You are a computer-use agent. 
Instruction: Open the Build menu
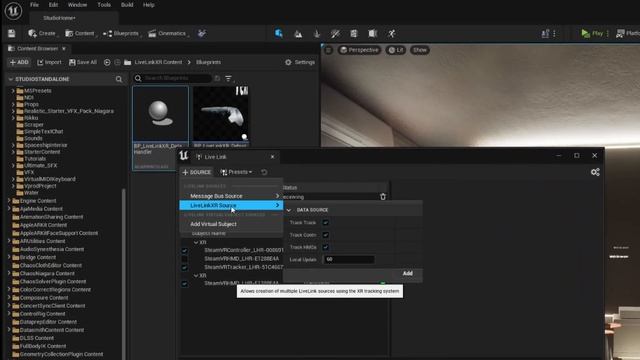coord(127,5)
